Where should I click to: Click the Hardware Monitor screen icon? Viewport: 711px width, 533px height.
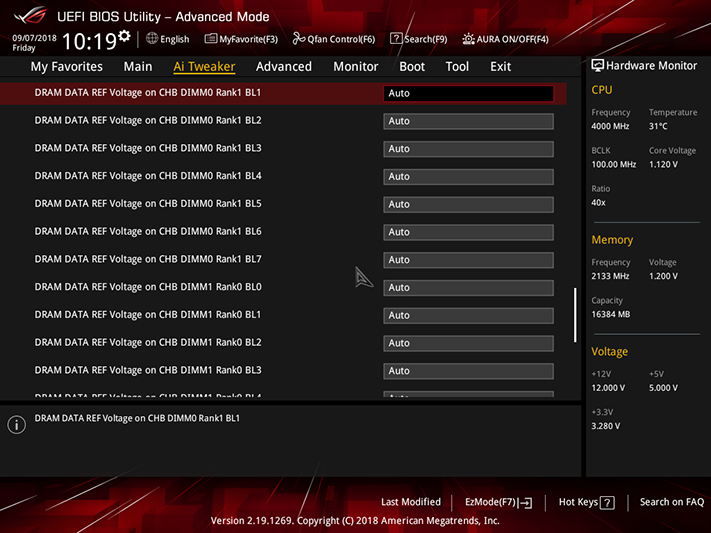[x=598, y=65]
